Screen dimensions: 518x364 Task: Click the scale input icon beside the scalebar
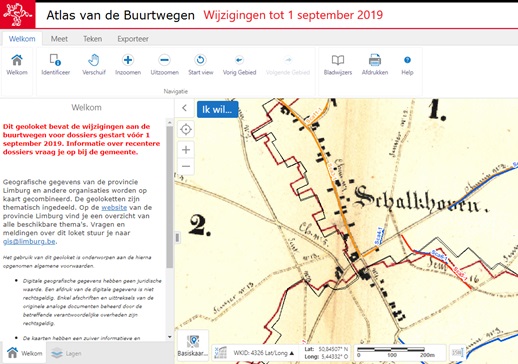coord(457,352)
